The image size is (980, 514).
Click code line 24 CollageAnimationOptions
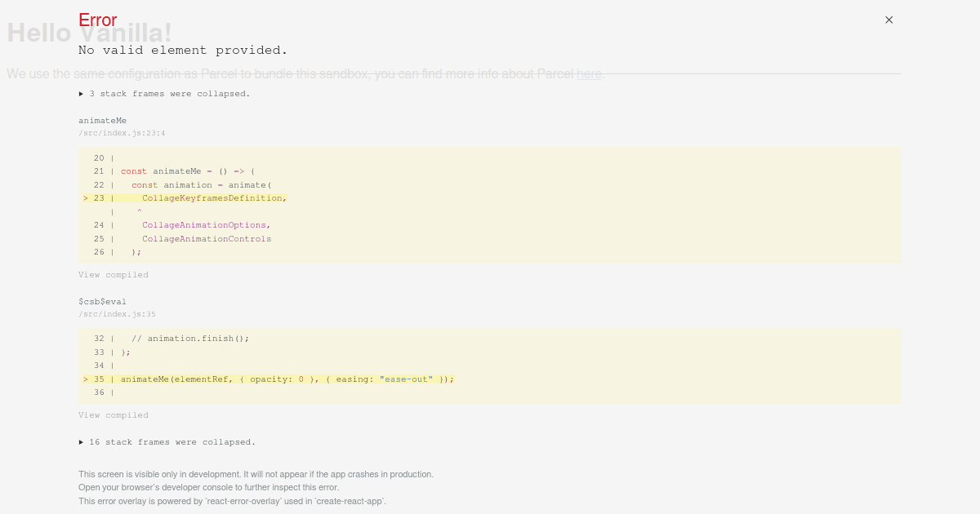click(206, 225)
